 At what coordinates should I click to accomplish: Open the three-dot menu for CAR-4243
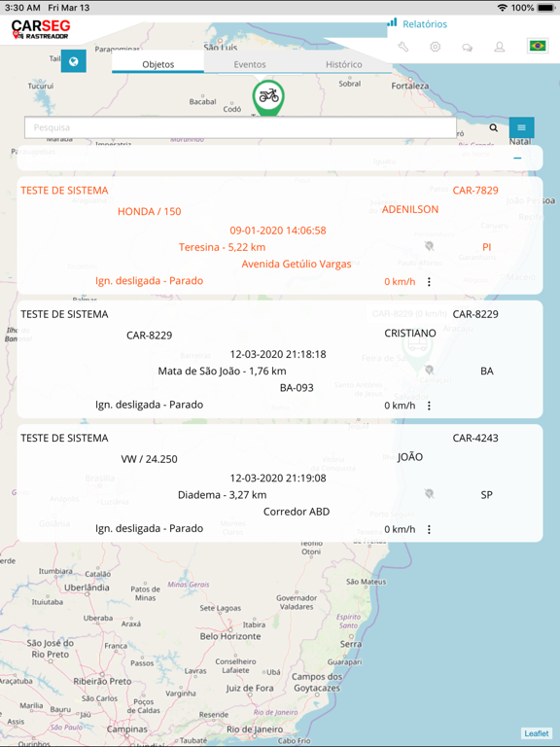(429, 529)
